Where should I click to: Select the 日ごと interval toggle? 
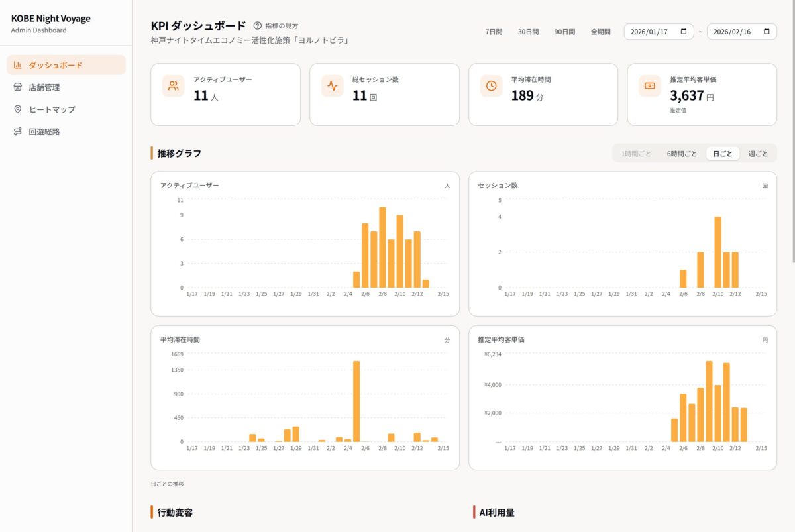click(x=723, y=154)
